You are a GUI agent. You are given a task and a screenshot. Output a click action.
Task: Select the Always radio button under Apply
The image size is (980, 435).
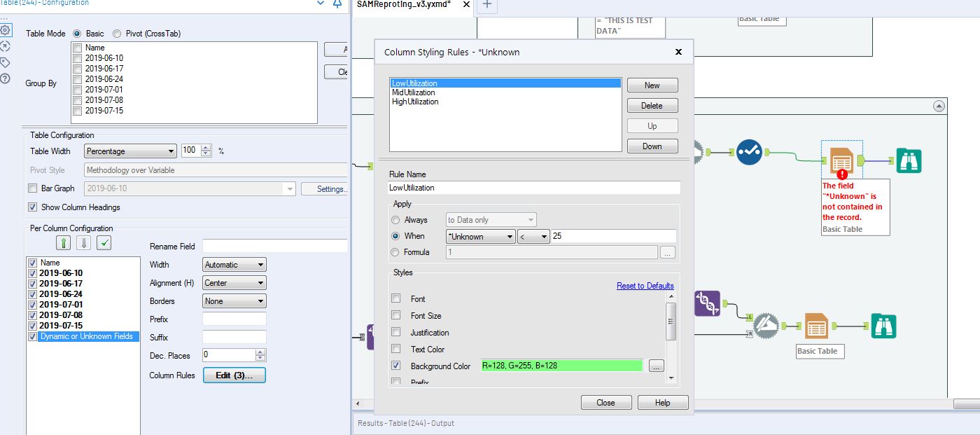click(x=394, y=219)
